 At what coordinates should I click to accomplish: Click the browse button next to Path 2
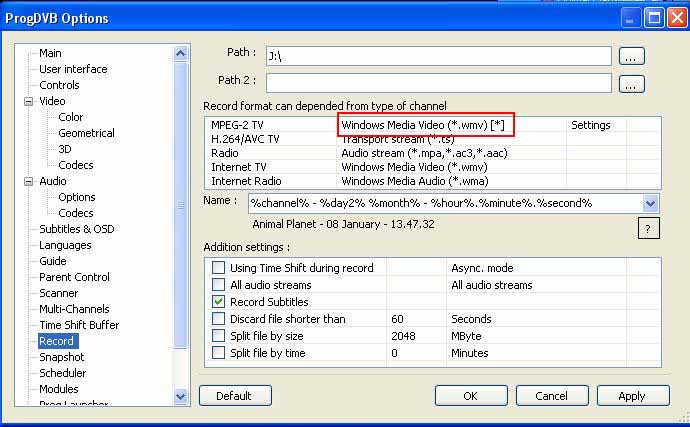click(631, 84)
